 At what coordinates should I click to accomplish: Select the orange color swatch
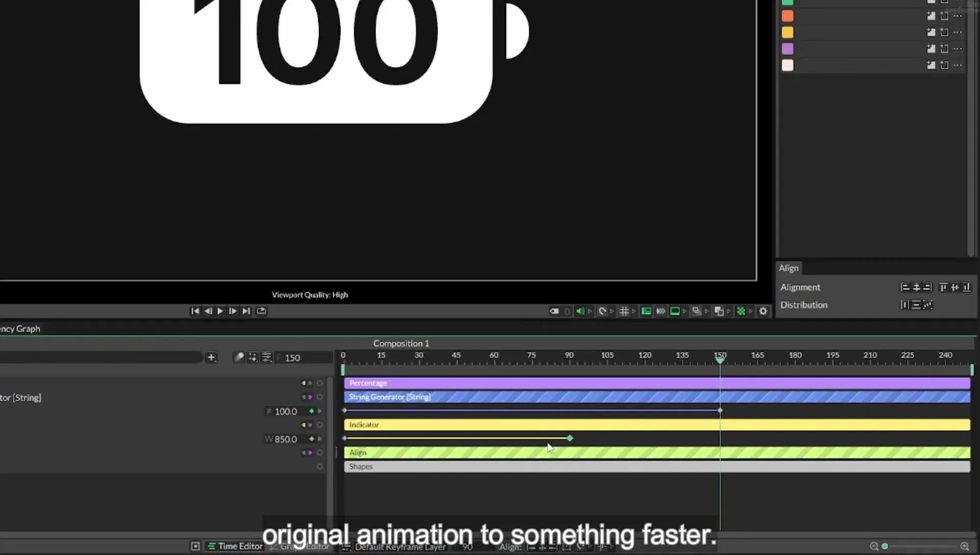788,16
